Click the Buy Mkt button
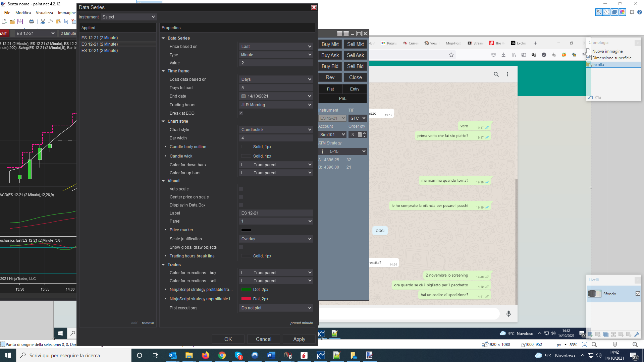 [330, 44]
